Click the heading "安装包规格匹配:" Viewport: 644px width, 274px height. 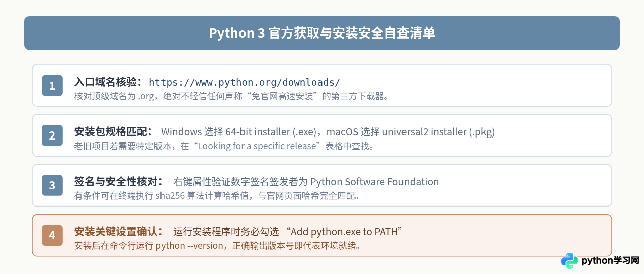tap(114, 132)
